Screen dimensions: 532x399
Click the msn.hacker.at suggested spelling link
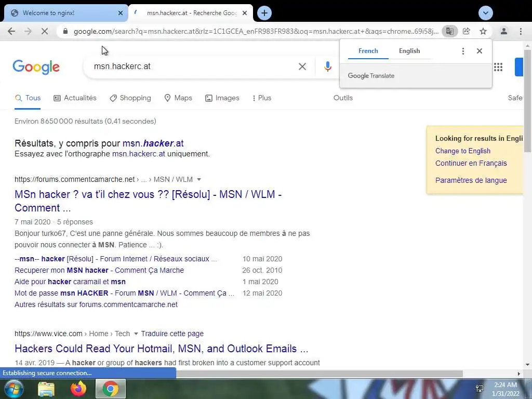click(x=153, y=143)
